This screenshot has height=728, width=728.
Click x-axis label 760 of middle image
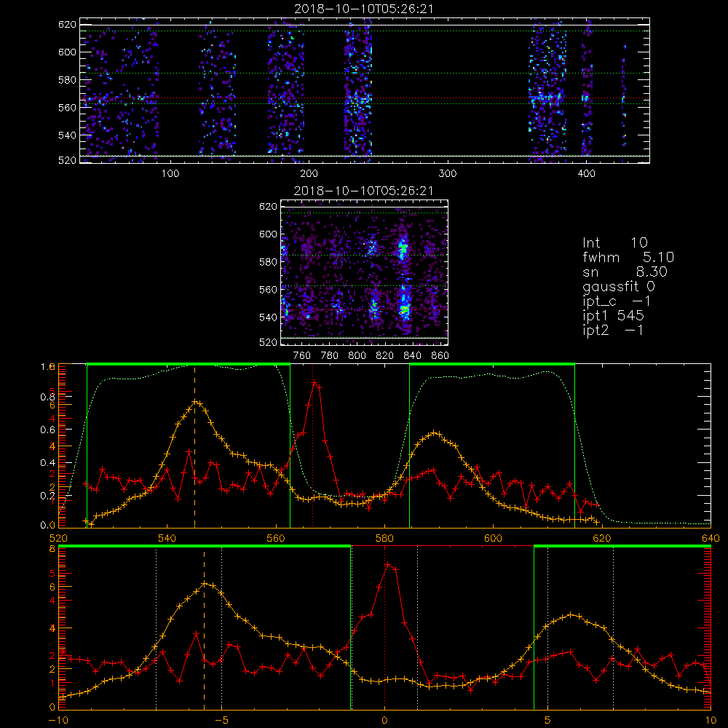(x=302, y=356)
